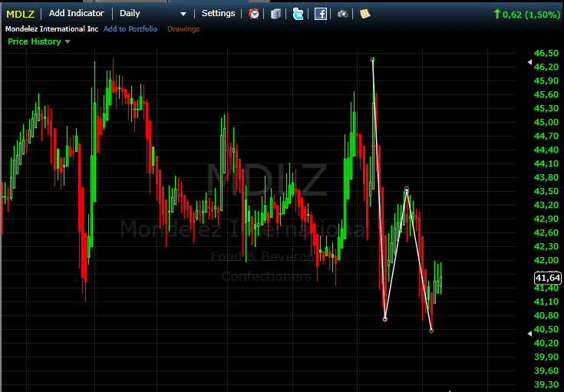Open the yellow sticky note icon
Screen dimensions: 564x392
(364, 14)
